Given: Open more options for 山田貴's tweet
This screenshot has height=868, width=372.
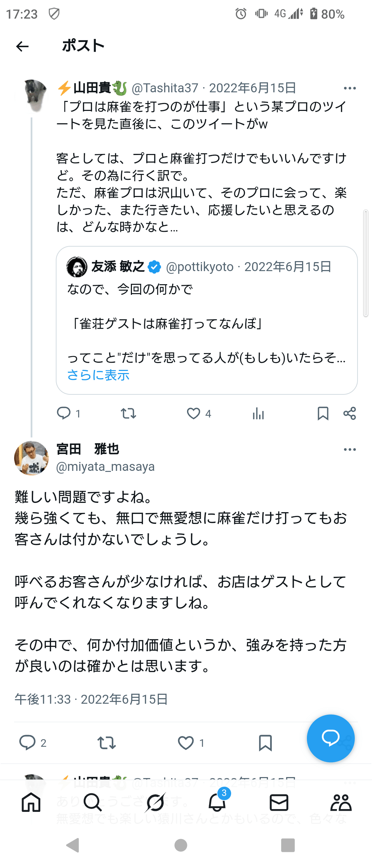Looking at the screenshot, I should click(350, 89).
